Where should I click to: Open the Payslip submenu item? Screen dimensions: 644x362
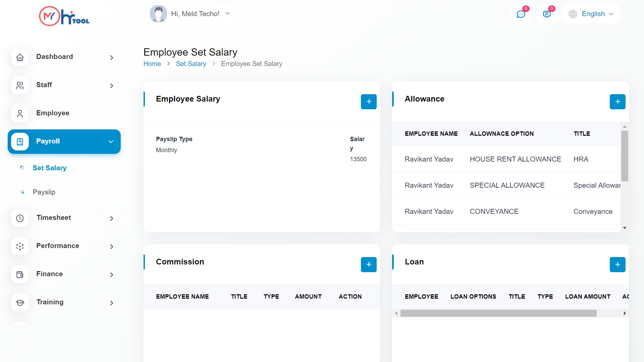coord(44,192)
